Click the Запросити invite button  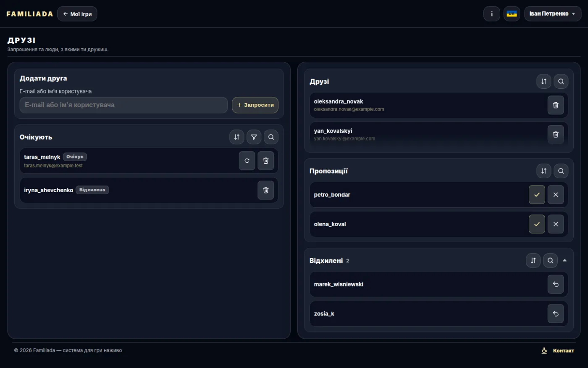pyautogui.click(x=255, y=105)
